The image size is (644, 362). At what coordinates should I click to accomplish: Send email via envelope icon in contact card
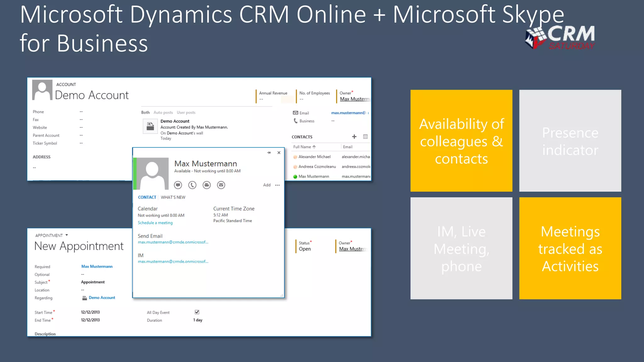pos(221,185)
